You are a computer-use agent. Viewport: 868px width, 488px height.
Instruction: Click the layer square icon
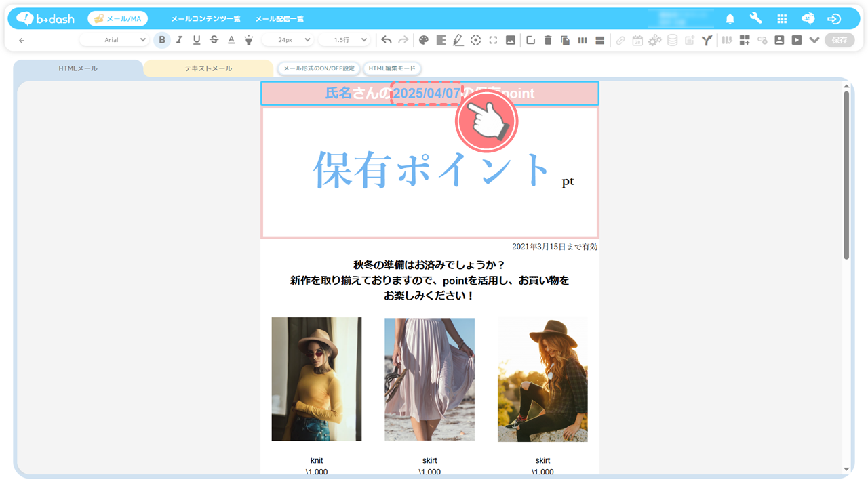coord(530,40)
